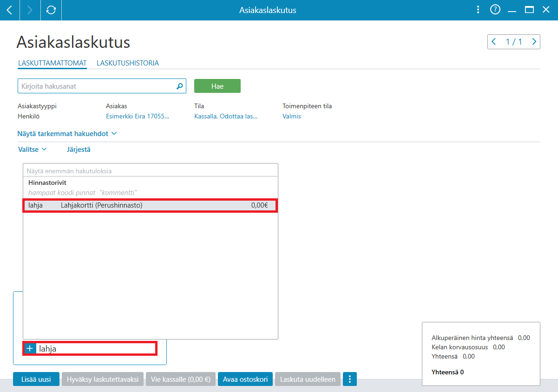
Task: Click the Yhteensä 0 total text
Action: coord(447,372)
